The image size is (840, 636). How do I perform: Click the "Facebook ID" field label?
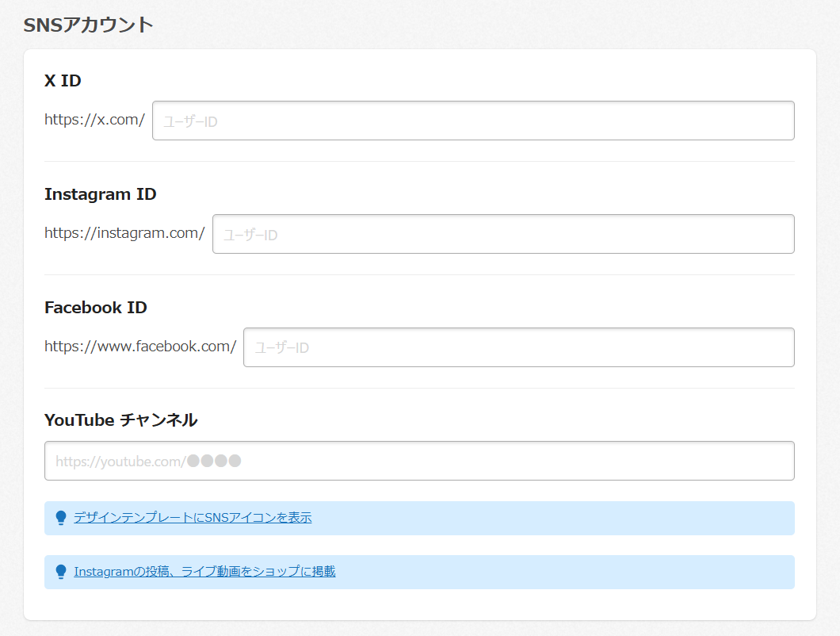(x=96, y=308)
